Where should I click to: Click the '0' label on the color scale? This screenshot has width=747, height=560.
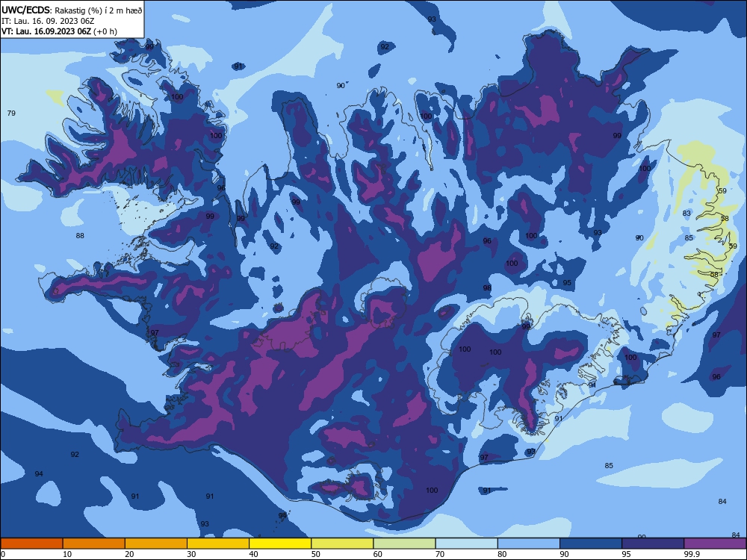pyautogui.click(x=3, y=554)
